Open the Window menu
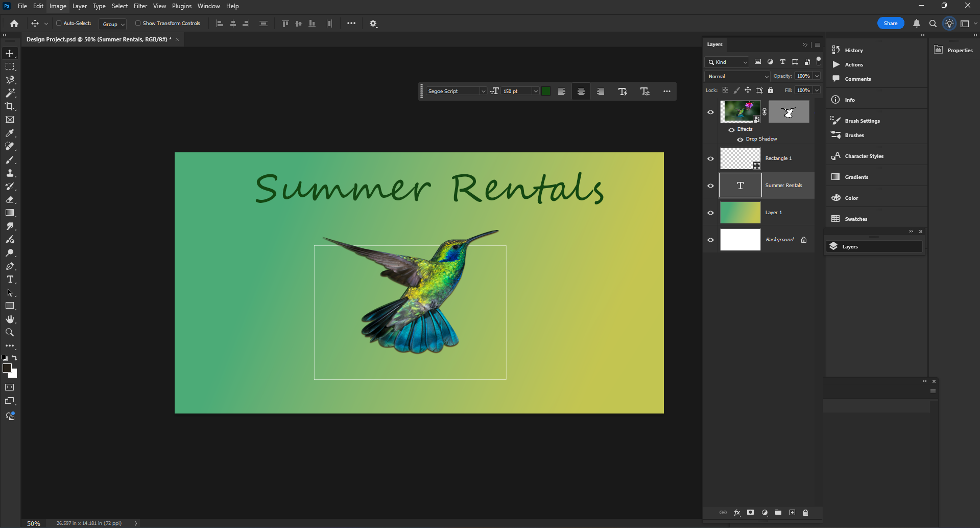Viewport: 980px width, 528px height. pyautogui.click(x=208, y=6)
